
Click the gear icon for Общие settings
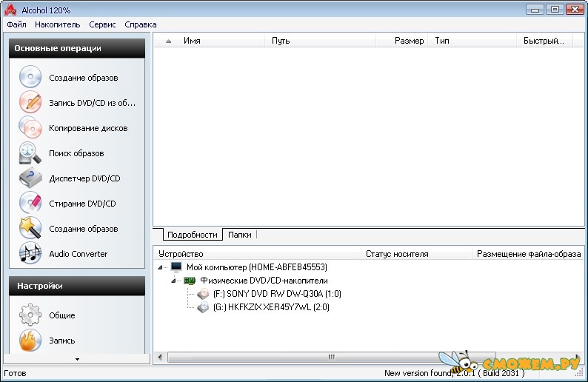click(30, 315)
